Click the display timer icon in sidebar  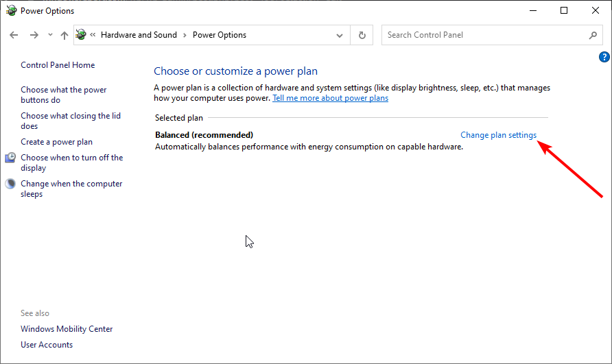point(10,158)
